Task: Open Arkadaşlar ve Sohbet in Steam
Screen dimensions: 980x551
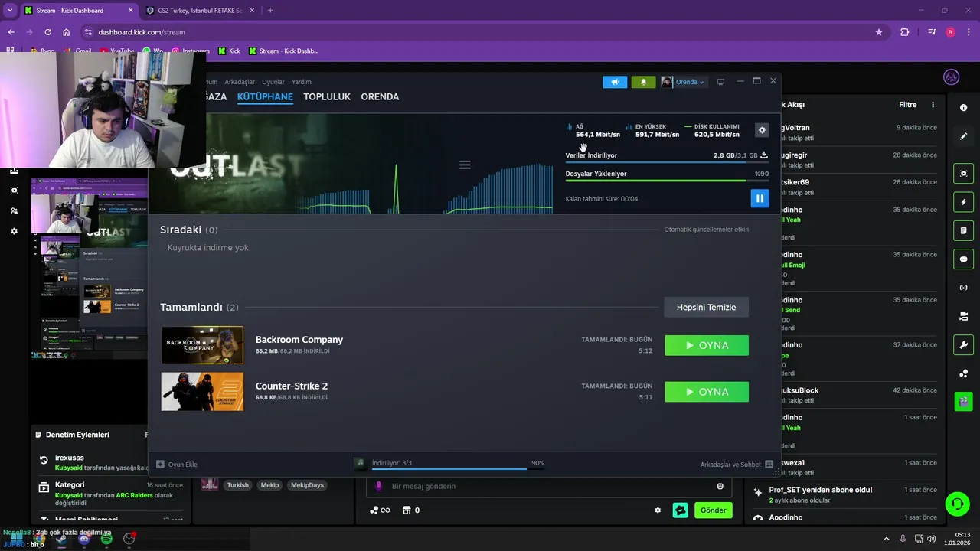Action: pos(737,465)
